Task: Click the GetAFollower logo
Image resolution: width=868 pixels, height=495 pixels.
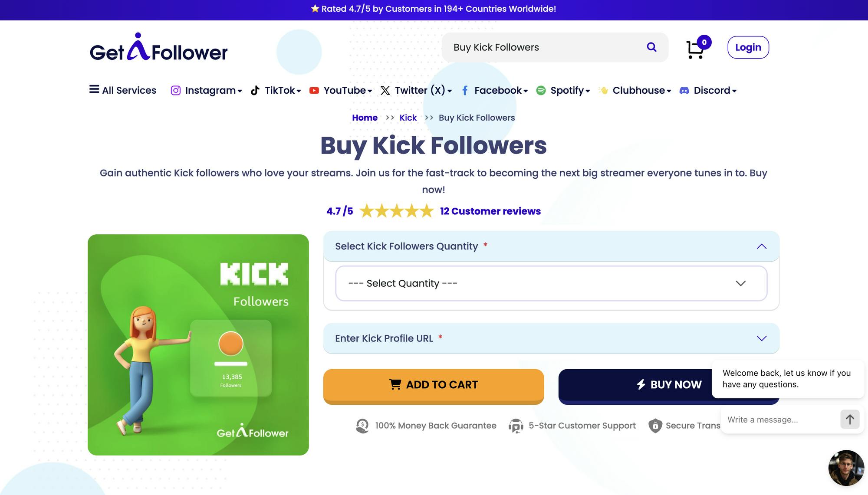Action: coord(158,48)
